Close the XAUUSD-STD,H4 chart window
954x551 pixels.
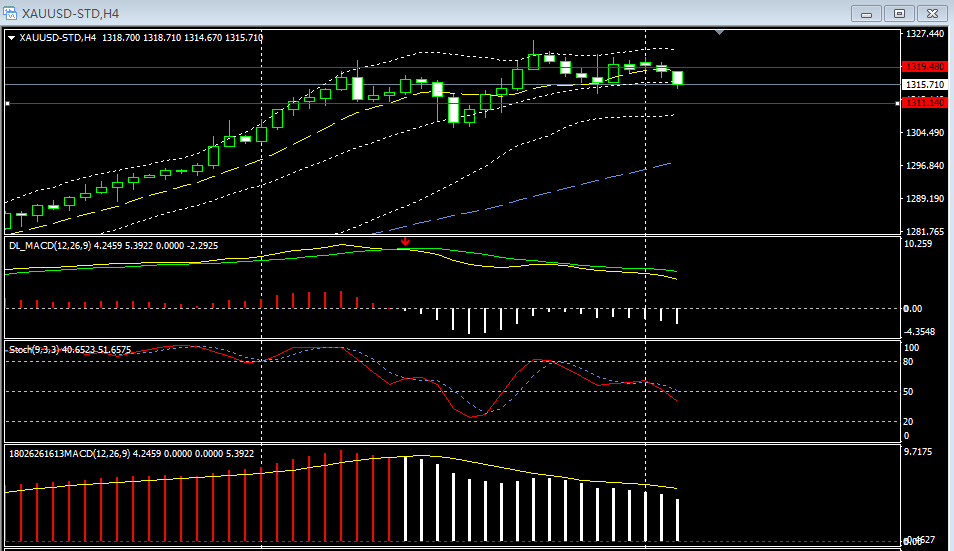(x=931, y=13)
